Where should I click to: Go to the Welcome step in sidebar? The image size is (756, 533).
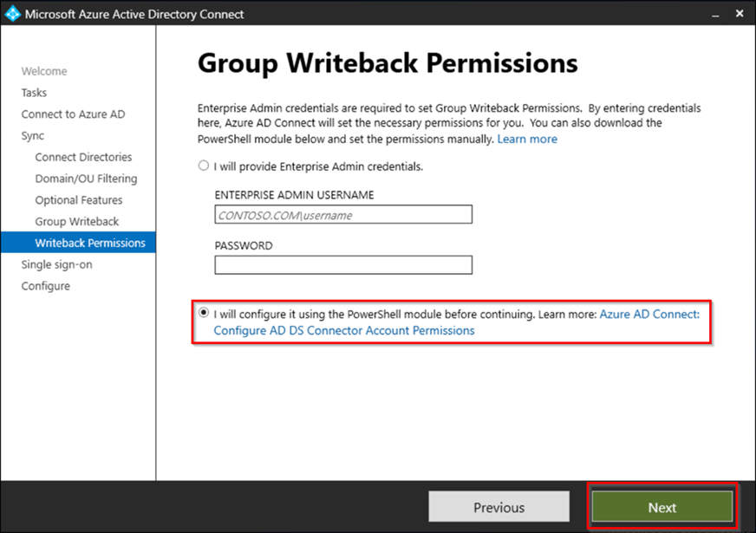[44, 71]
